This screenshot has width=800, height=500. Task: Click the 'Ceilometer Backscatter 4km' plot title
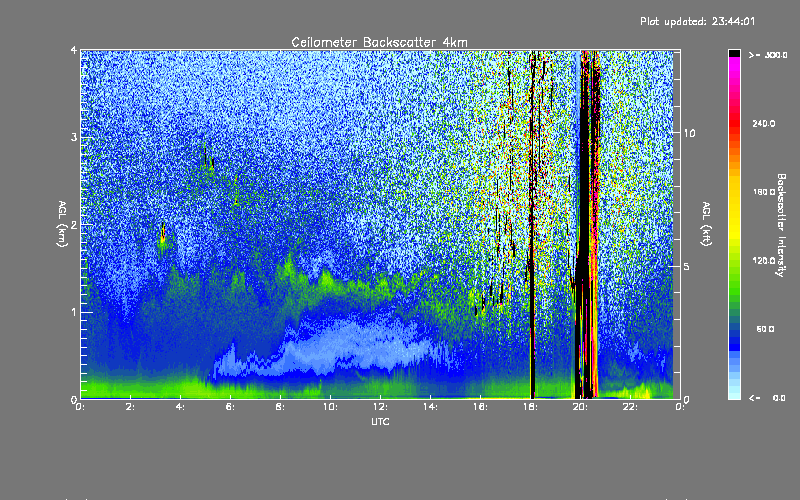coord(379,42)
